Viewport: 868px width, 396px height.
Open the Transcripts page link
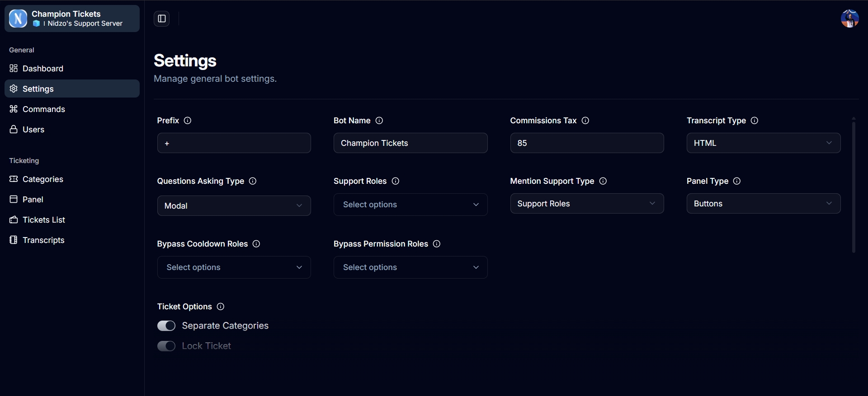[43, 240]
